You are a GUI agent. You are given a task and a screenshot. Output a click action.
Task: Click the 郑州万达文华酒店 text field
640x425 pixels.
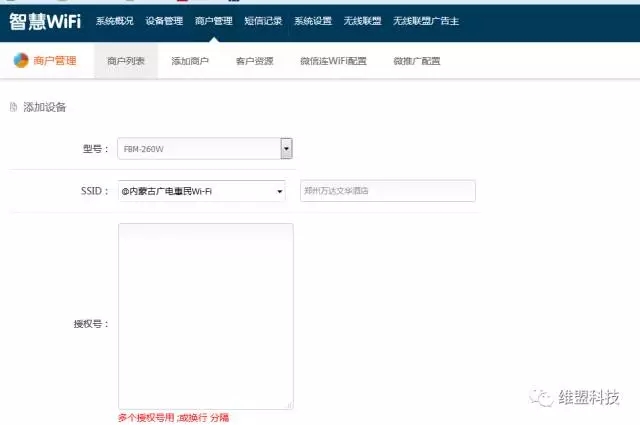pos(387,191)
